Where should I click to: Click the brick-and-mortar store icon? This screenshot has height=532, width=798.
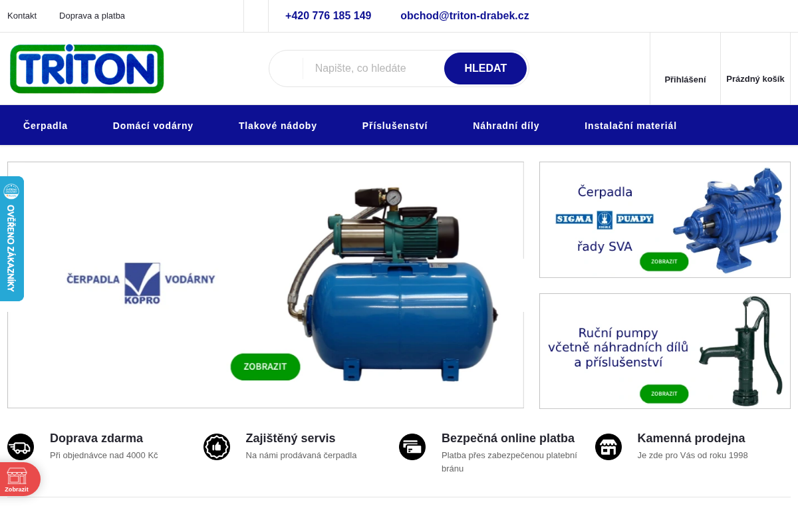click(608, 447)
